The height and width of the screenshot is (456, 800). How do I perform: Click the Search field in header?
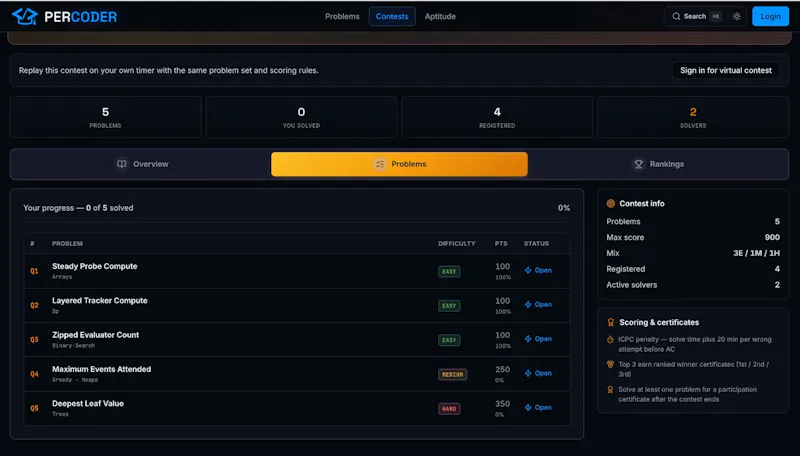[x=696, y=16]
